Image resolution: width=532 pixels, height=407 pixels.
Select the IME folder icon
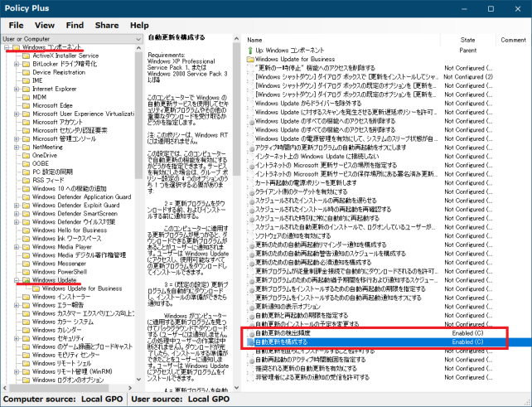[x=27, y=80]
